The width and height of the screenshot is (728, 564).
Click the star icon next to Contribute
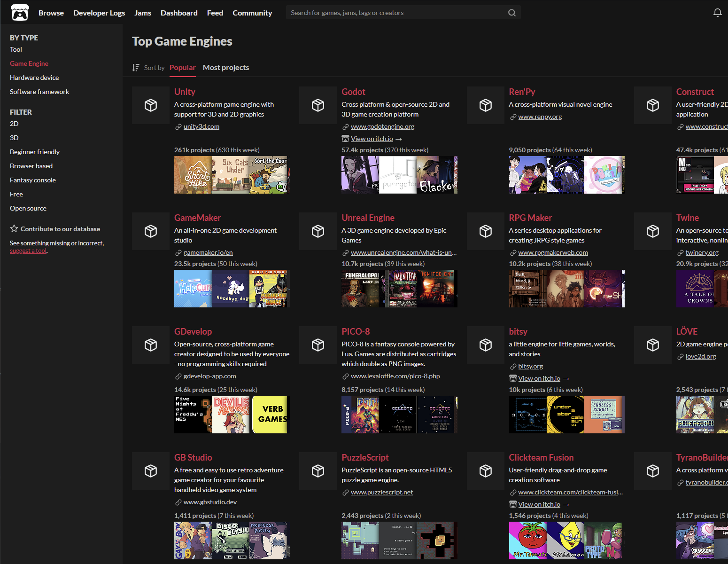point(14,228)
